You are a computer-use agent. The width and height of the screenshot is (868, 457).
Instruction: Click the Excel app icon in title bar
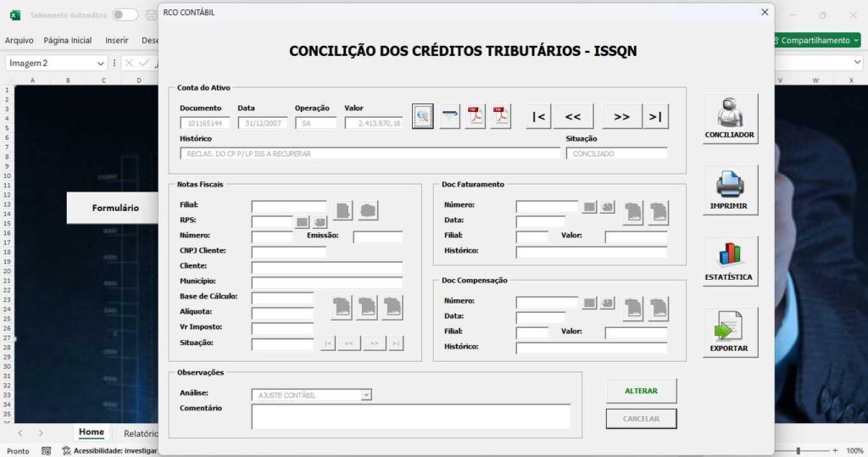tap(15, 15)
